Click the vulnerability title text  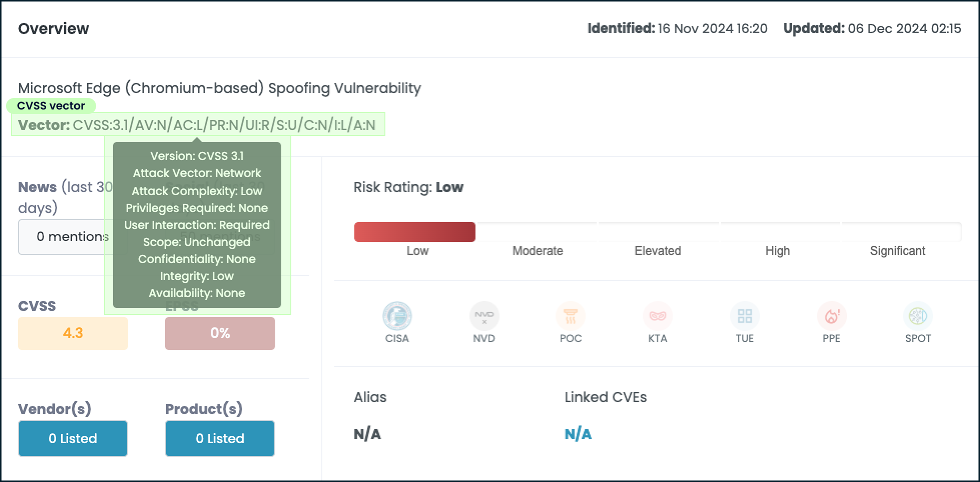tap(220, 88)
